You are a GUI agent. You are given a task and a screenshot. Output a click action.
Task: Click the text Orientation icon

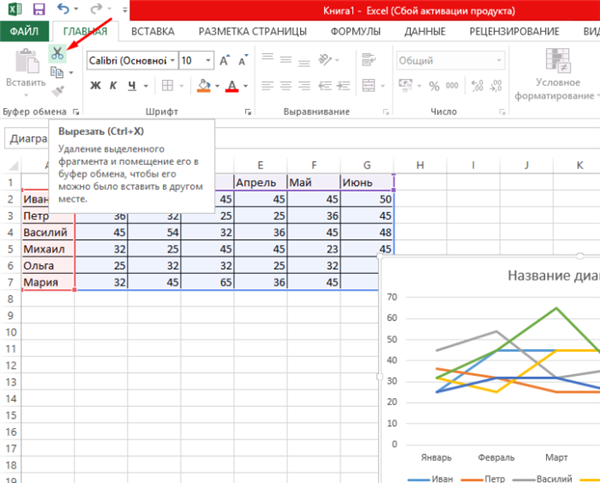tap(325, 59)
